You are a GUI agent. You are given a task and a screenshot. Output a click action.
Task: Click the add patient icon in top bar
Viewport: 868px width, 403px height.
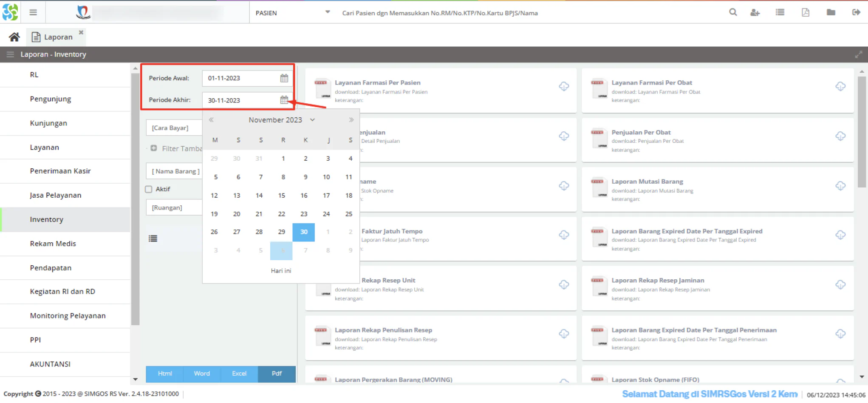[x=755, y=12]
